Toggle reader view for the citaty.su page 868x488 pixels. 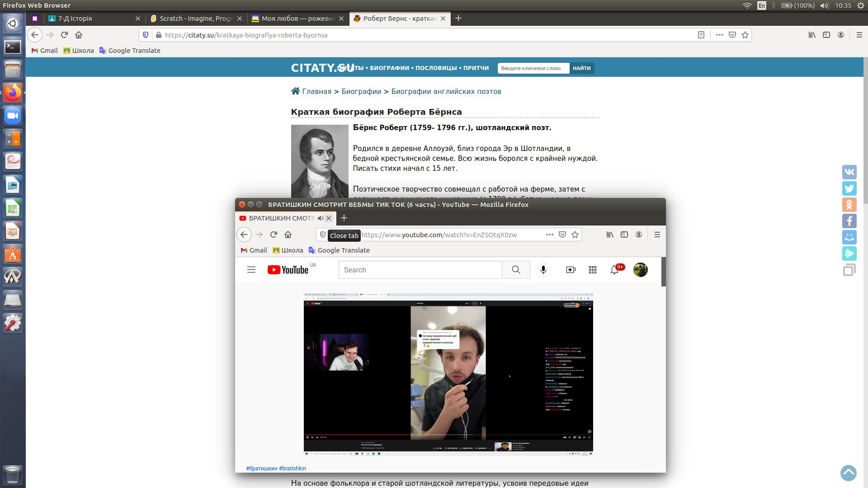[701, 35]
